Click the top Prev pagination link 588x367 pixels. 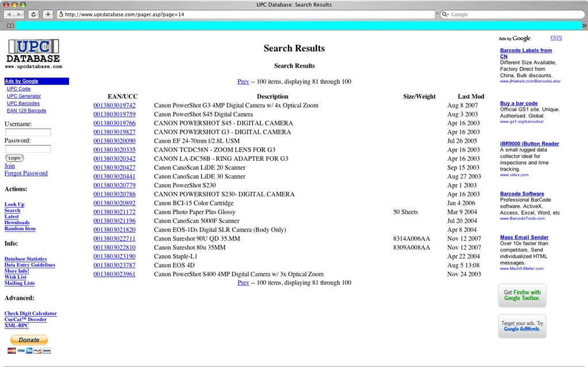tap(243, 82)
